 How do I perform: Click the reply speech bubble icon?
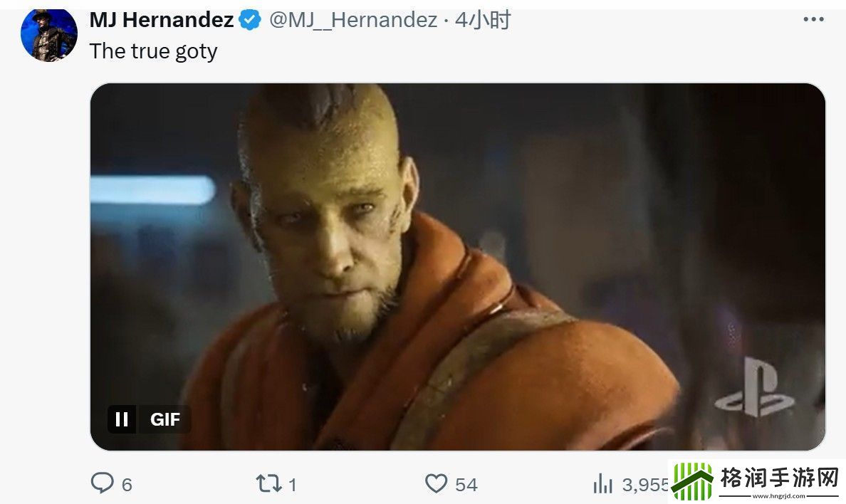(102, 483)
